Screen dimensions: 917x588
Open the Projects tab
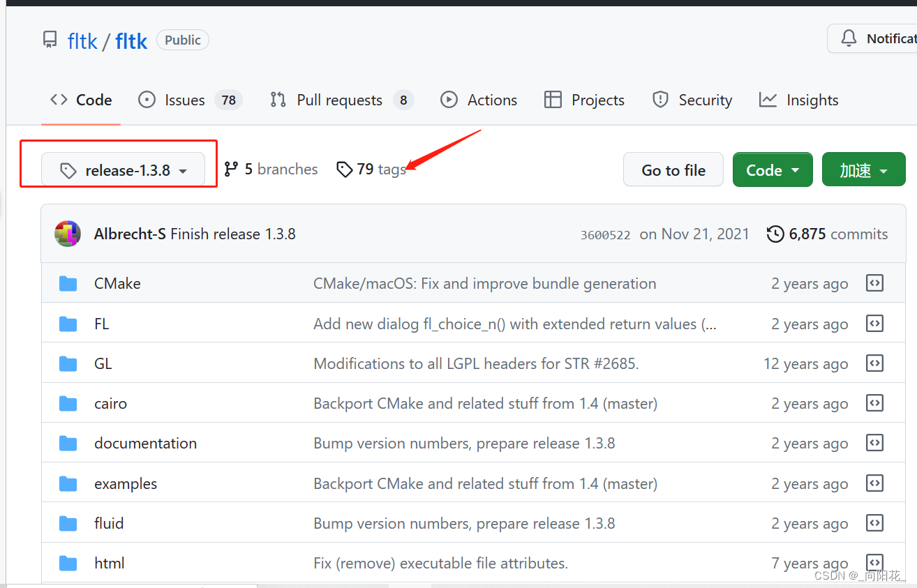point(584,100)
